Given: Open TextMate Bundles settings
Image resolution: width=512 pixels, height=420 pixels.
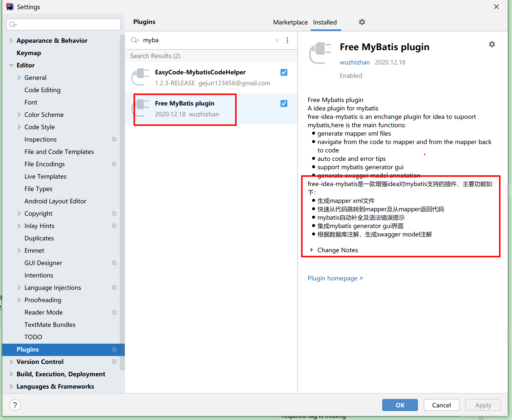Looking at the screenshot, I should [x=50, y=325].
